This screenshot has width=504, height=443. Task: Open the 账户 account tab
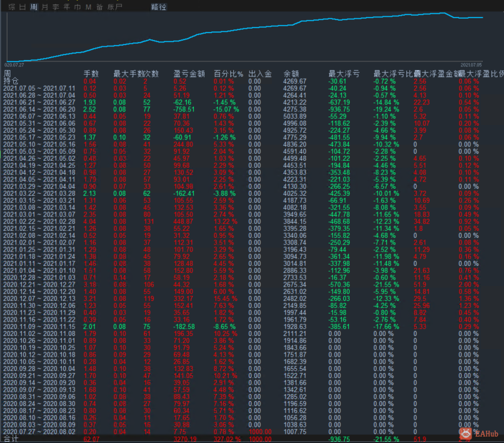pyautogui.click(x=115, y=7)
